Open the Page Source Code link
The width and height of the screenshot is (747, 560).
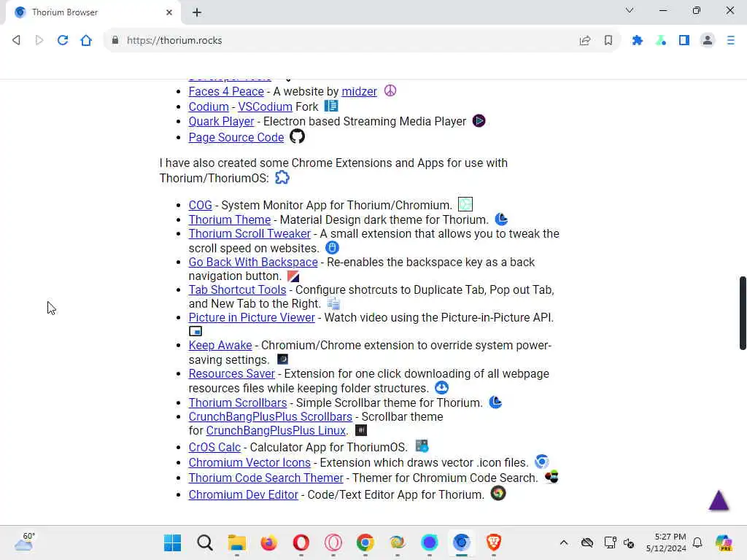coord(236,138)
